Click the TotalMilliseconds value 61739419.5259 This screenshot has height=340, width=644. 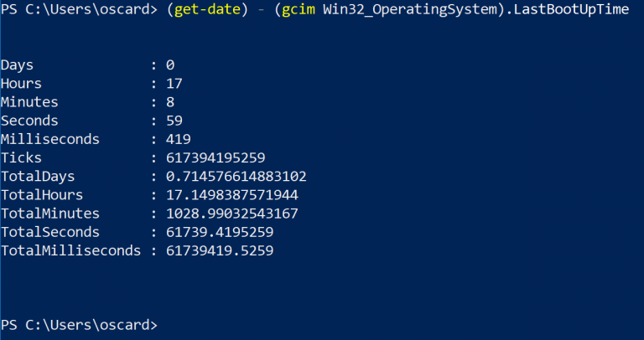click(220, 251)
